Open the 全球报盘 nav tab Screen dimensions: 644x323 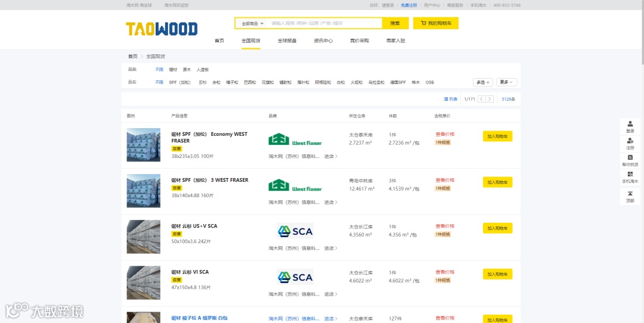point(287,41)
